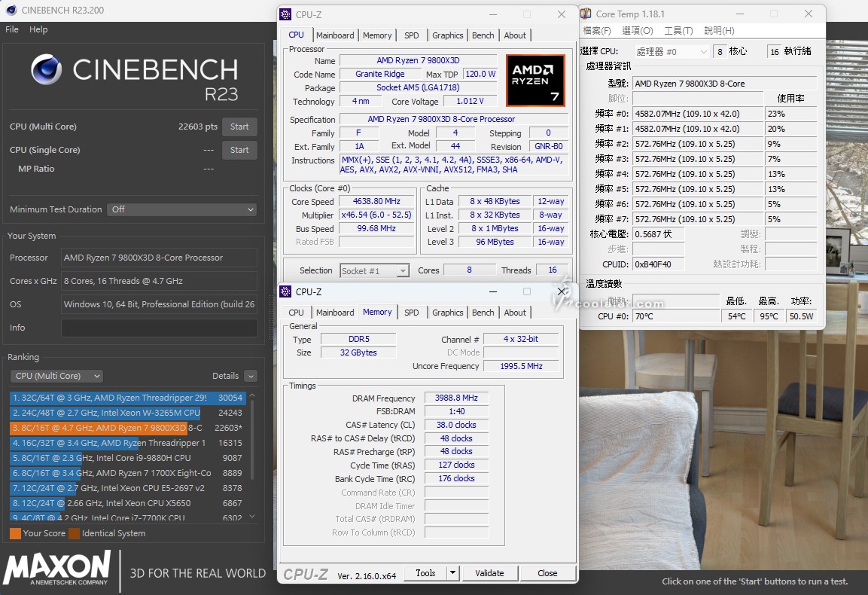The image size is (868, 595).
Task: Open the Cinebench File menu
Action: (12, 29)
